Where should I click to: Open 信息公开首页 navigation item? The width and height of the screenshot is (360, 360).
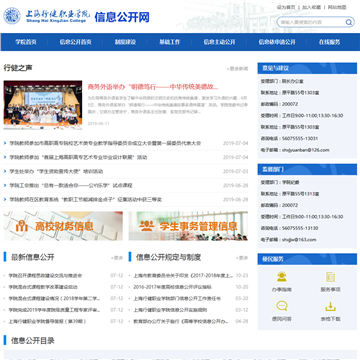click(75, 42)
